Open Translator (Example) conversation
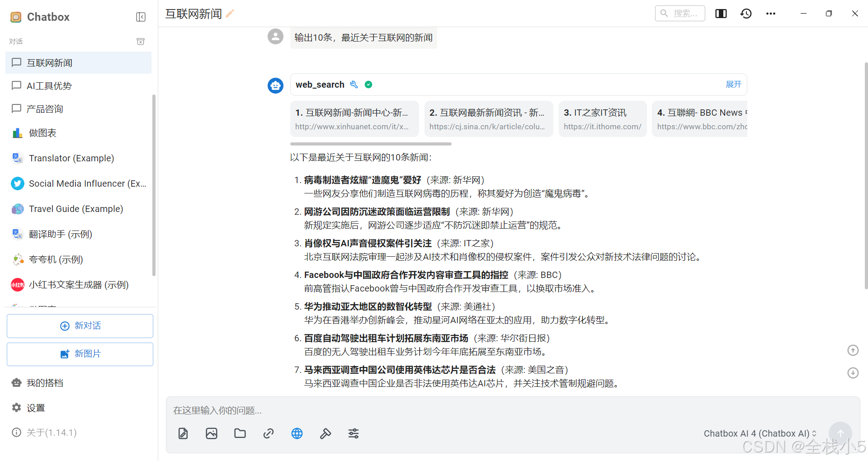The height and width of the screenshot is (461, 868). (x=78, y=158)
